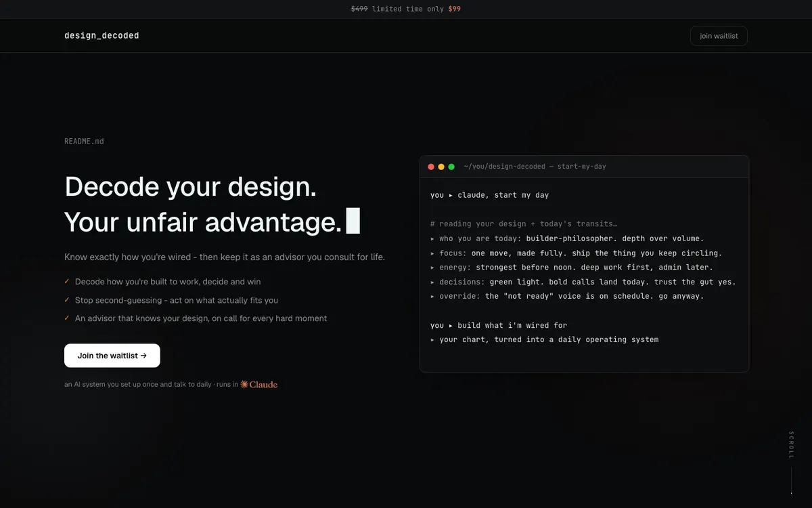The width and height of the screenshot is (812, 508).
Task: Click An advisor that knows your design text
Action: (x=201, y=318)
